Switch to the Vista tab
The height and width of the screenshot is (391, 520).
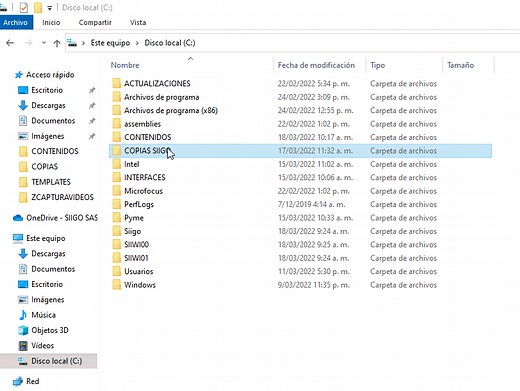[x=138, y=22]
